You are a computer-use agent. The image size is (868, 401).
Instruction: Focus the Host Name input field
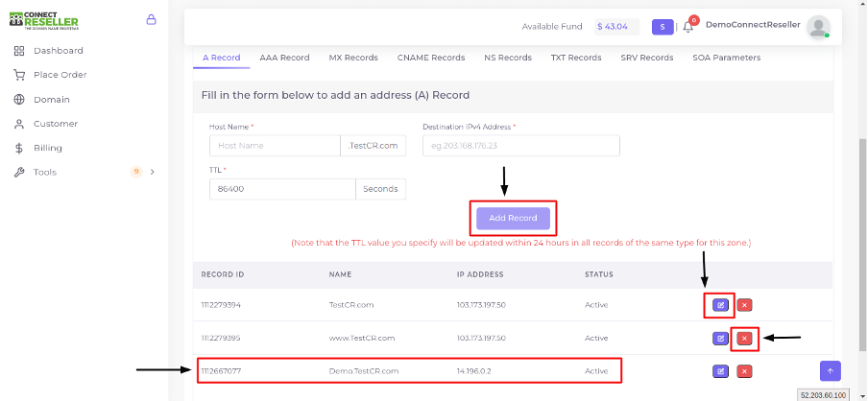tap(275, 146)
